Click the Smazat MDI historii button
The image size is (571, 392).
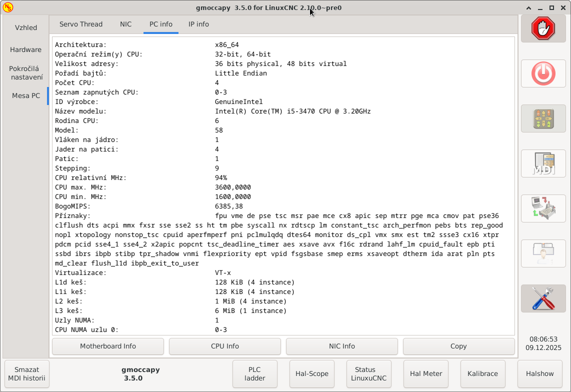[27, 373]
